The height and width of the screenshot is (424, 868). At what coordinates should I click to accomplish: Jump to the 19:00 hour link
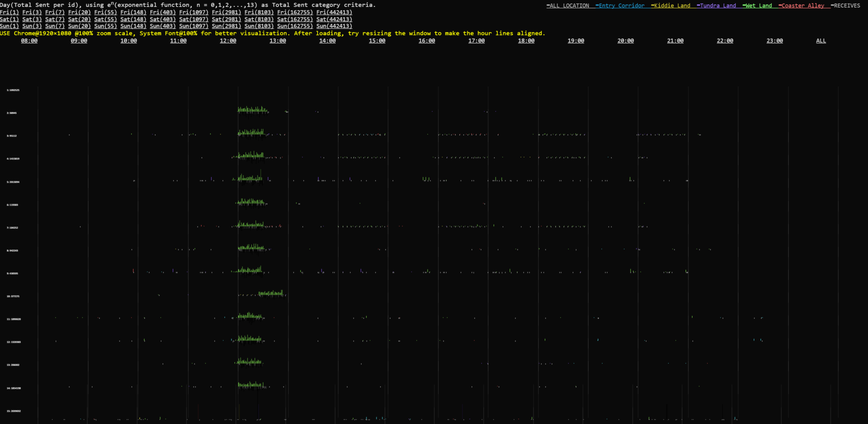coord(576,41)
